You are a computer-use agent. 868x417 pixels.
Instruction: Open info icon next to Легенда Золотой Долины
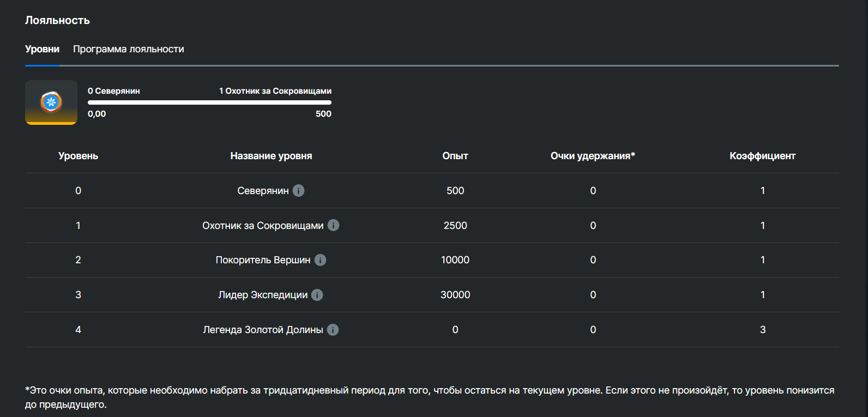pos(333,330)
